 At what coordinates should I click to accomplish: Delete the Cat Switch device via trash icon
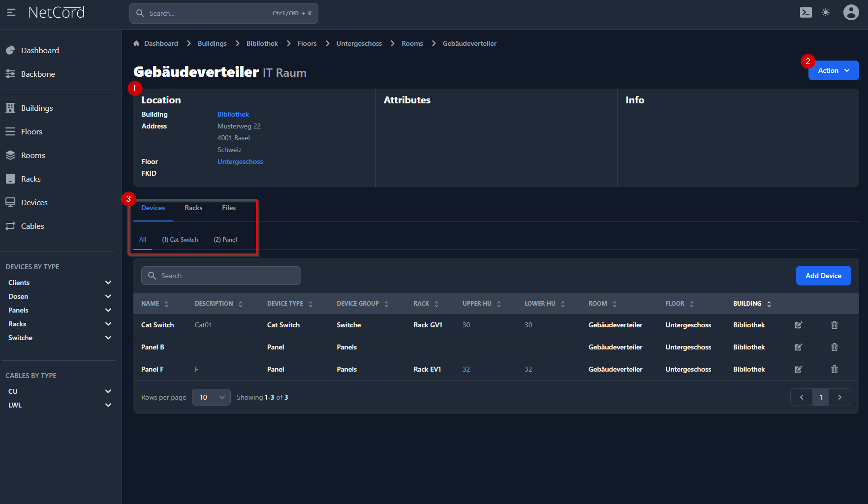(835, 325)
